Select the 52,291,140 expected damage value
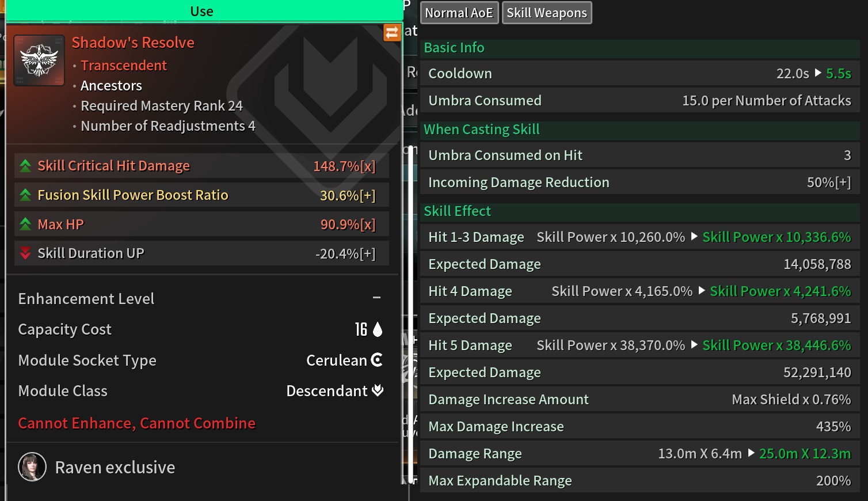Viewport: 868px width, 501px height. click(x=817, y=373)
